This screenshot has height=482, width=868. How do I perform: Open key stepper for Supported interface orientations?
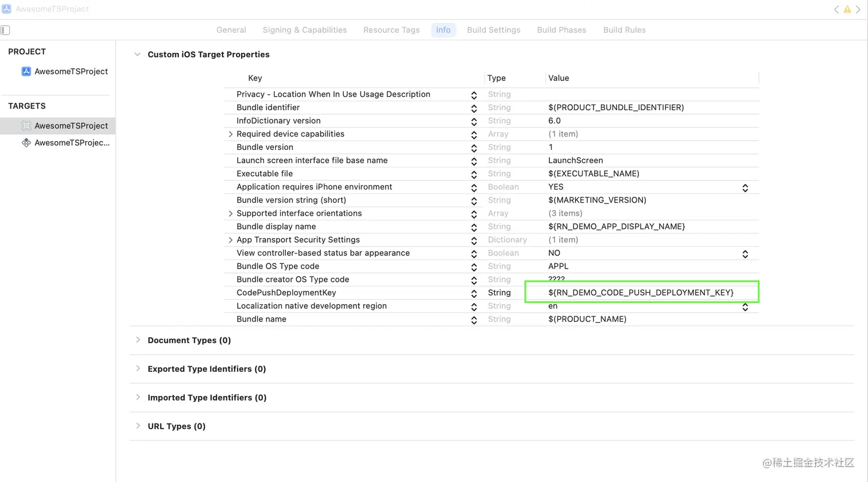click(474, 214)
